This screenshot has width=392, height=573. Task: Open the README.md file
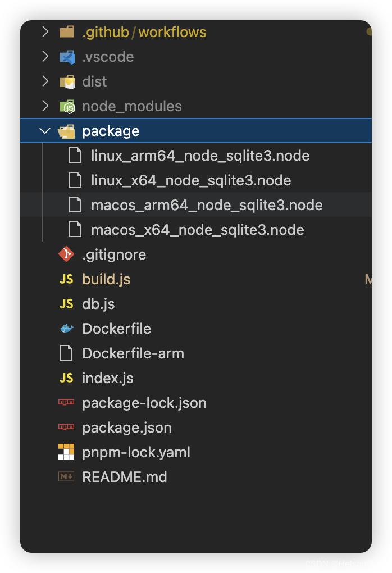click(124, 477)
